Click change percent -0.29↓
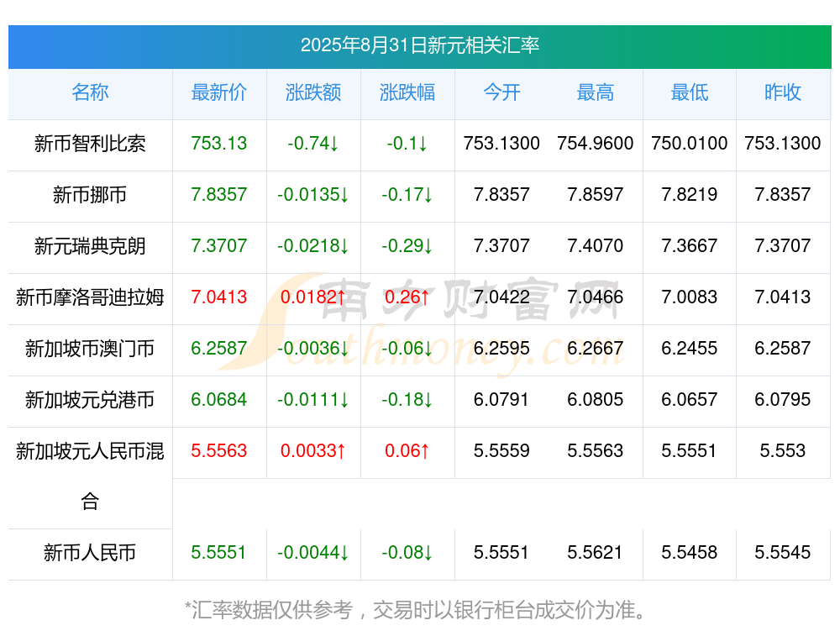The height and width of the screenshot is (636, 840). (407, 246)
